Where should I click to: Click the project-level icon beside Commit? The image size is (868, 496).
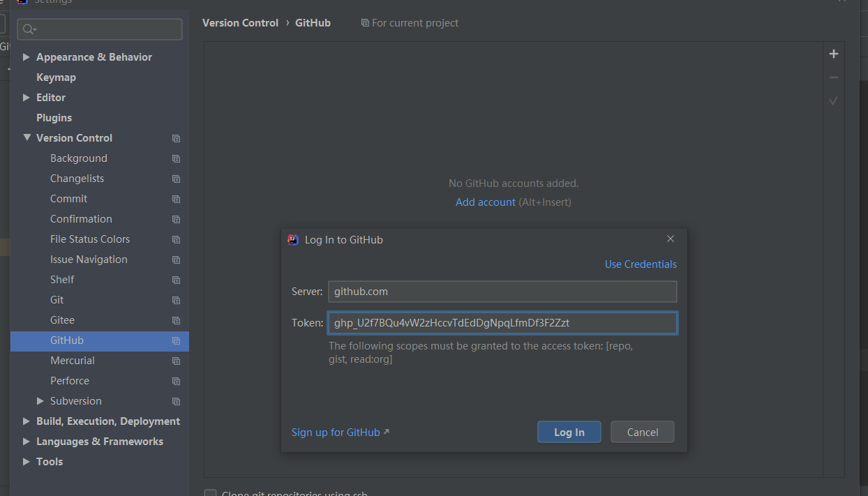pos(176,199)
